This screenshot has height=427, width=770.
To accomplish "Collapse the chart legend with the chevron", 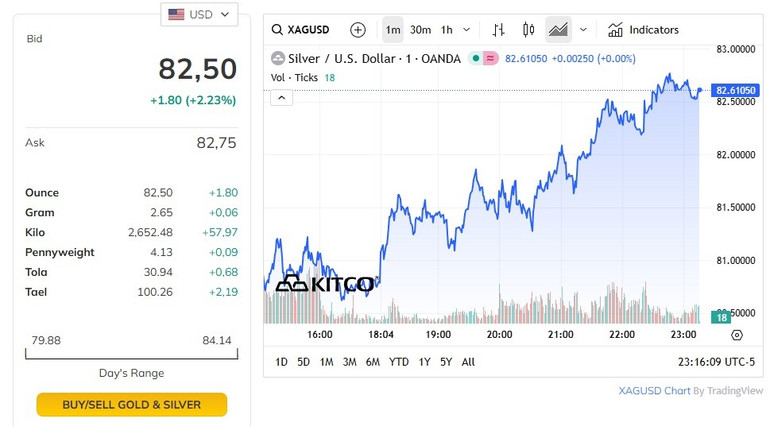I will 282,97.
